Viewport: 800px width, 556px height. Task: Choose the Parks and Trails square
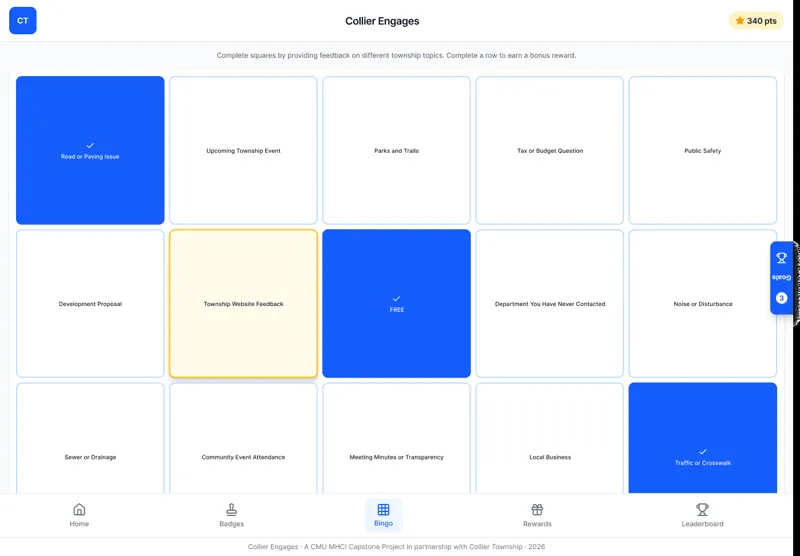click(396, 150)
